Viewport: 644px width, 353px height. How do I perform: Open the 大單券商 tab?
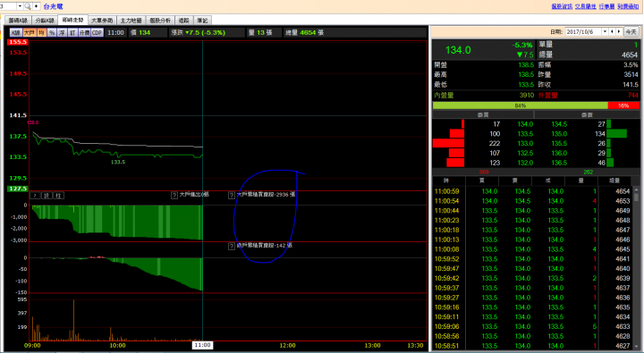point(102,21)
